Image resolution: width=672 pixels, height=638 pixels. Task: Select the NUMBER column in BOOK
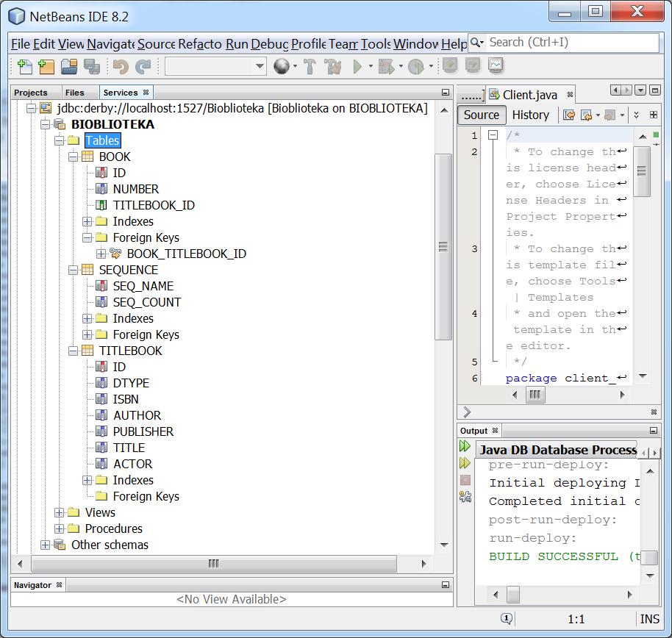point(135,189)
